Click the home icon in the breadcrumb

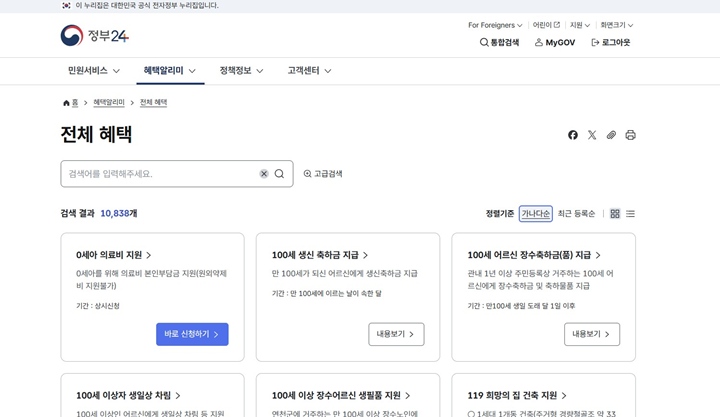pos(66,103)
